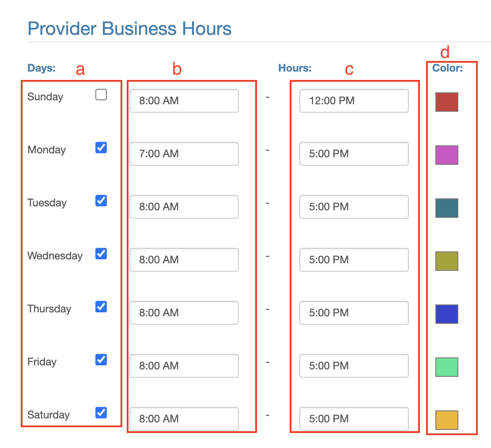Screen dimensions: 491x448
Task: Select Wednesday's olive color swatch
Action: click(x=446, y=261)
